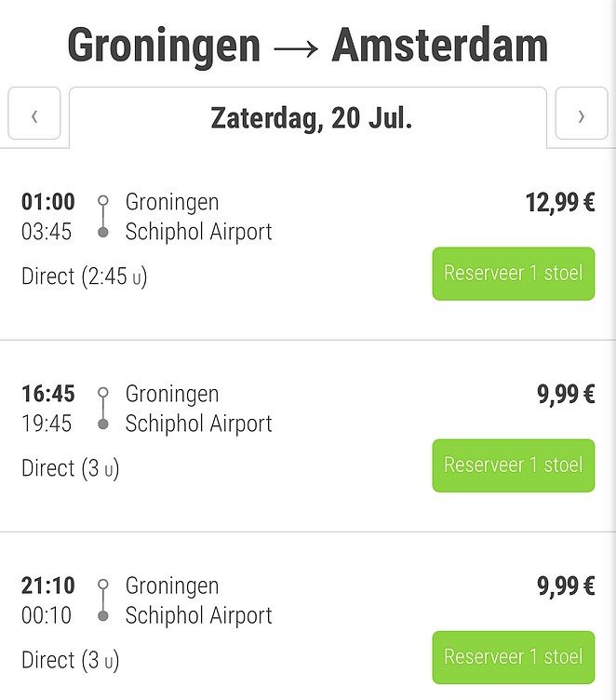
Task: Click the 16:45 departure time
Action: 47,394
